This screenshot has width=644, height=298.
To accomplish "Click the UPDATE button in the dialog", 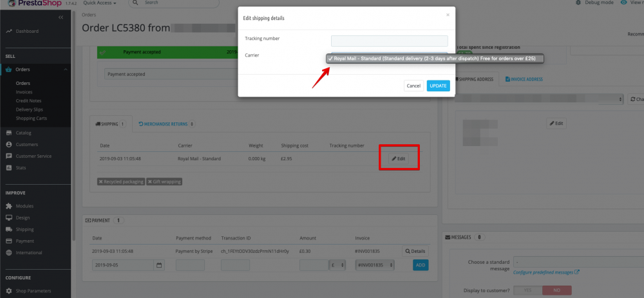I will [x=438, y=86].
